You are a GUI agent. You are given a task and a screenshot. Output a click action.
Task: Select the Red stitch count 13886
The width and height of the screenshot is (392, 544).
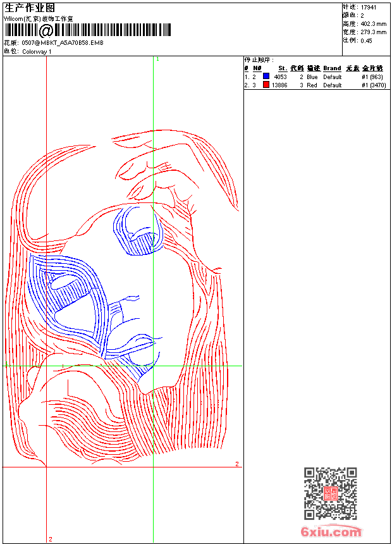[279, 85]
